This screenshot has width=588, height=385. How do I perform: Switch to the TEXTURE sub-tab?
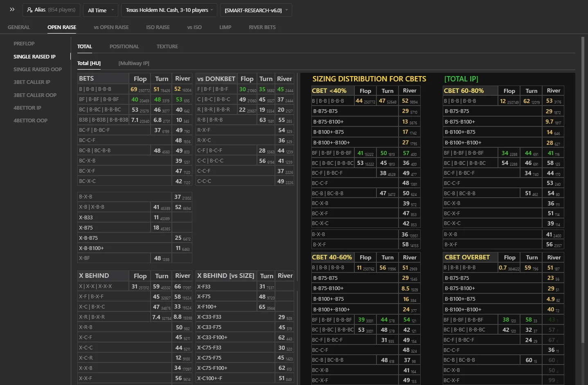pos(167,47)
